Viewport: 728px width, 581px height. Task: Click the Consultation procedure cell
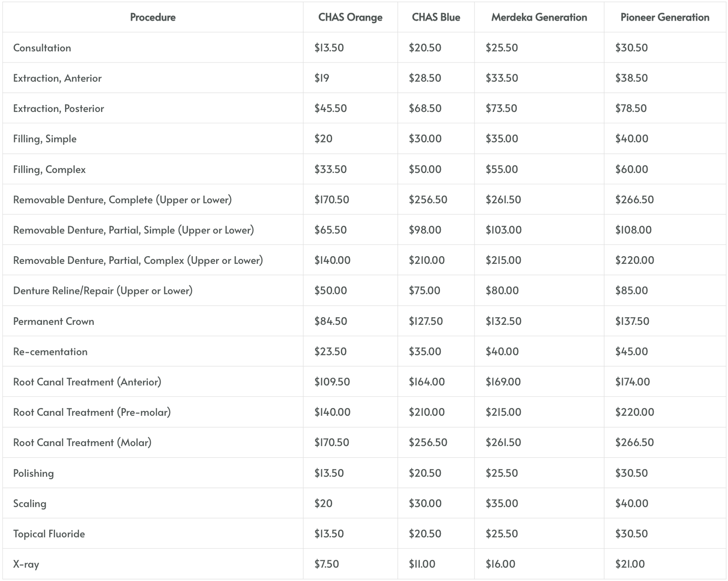(x=42, y=48)
